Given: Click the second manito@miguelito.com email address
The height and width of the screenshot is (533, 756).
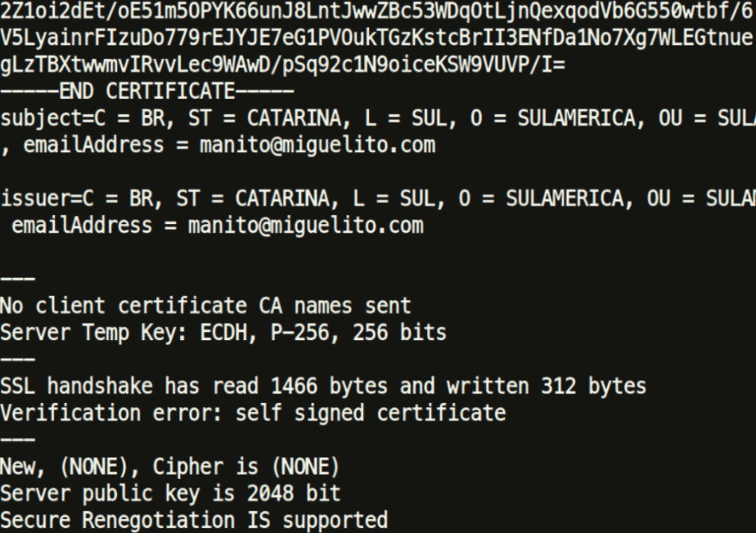Looking at the screenshot, I should tap(306, 226).
